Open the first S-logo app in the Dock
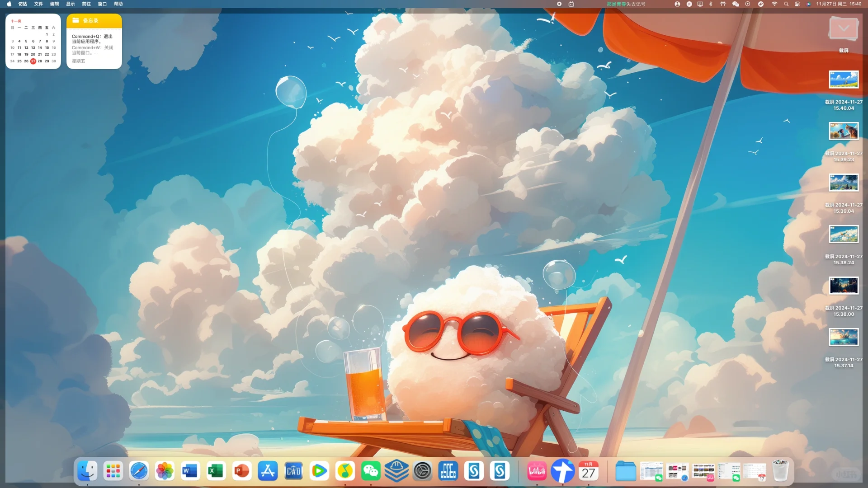This screenshot has height=488, width=868. pyautogui.click(x=474, y=471)
